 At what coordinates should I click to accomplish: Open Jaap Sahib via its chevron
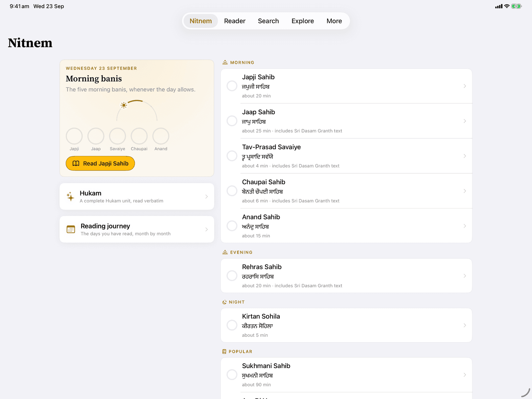pyautogui.click(x=465, y=121)
